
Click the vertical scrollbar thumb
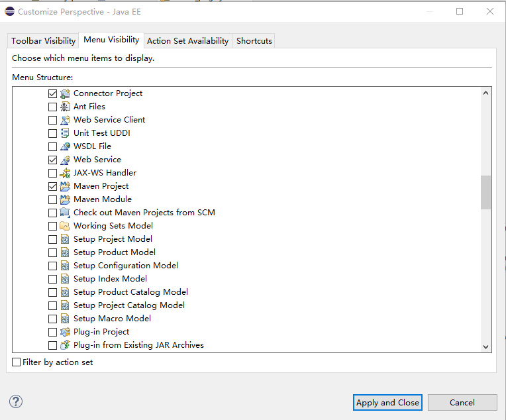click(x=485, y=192)
